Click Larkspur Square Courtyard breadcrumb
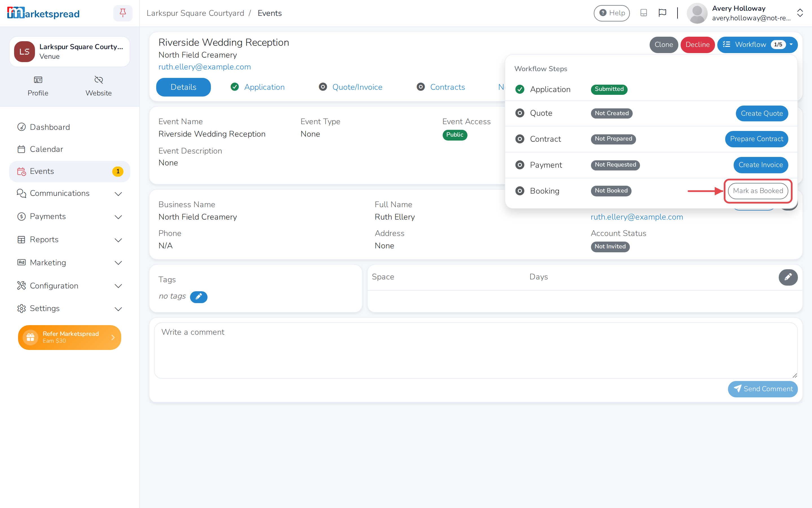Screen dimensions: 812x508 coord(195,13)
